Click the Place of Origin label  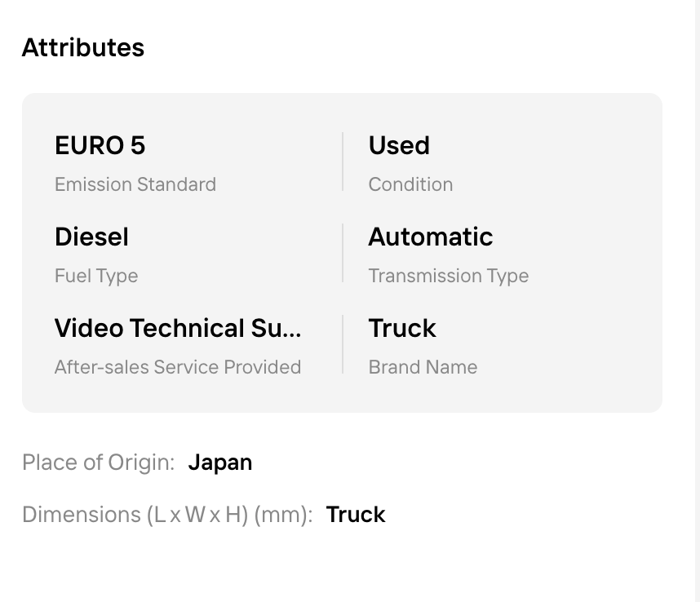click(x=98, y=463)
